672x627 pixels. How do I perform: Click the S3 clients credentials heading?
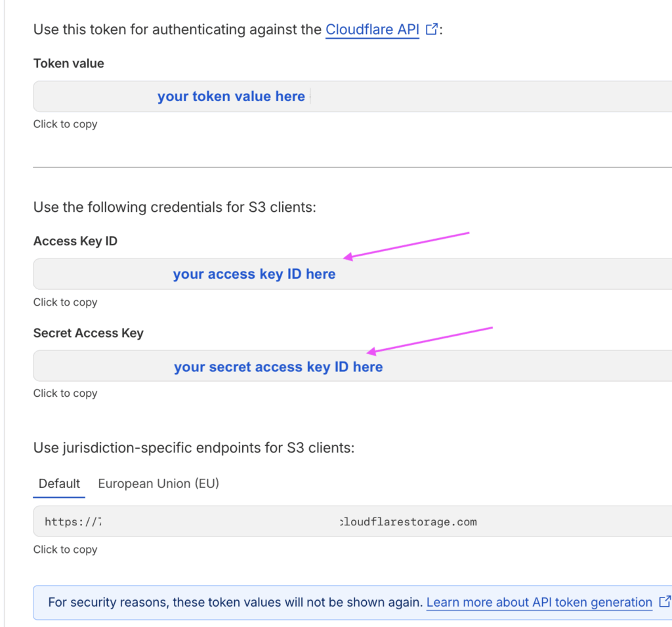click(175, 207)
